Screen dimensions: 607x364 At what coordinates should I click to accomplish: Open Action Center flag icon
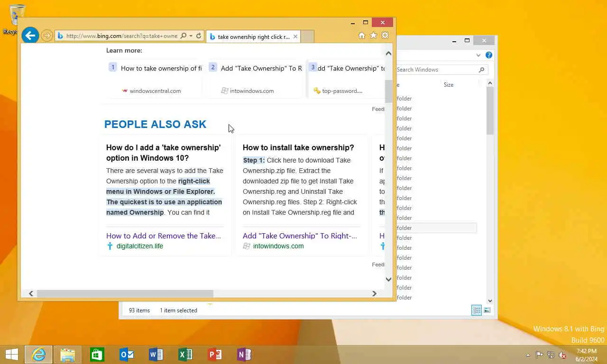[540, 355]
